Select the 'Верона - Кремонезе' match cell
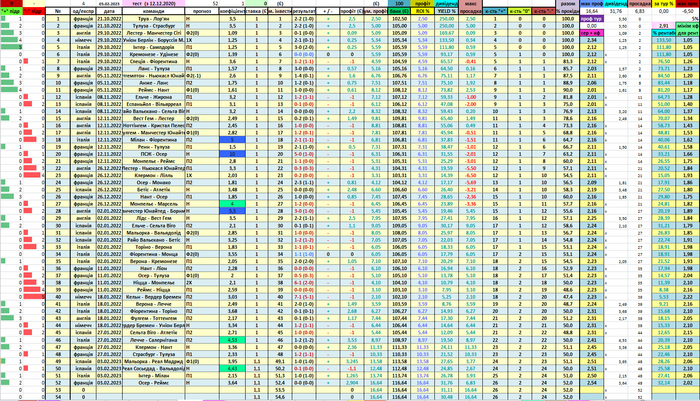 154,261
